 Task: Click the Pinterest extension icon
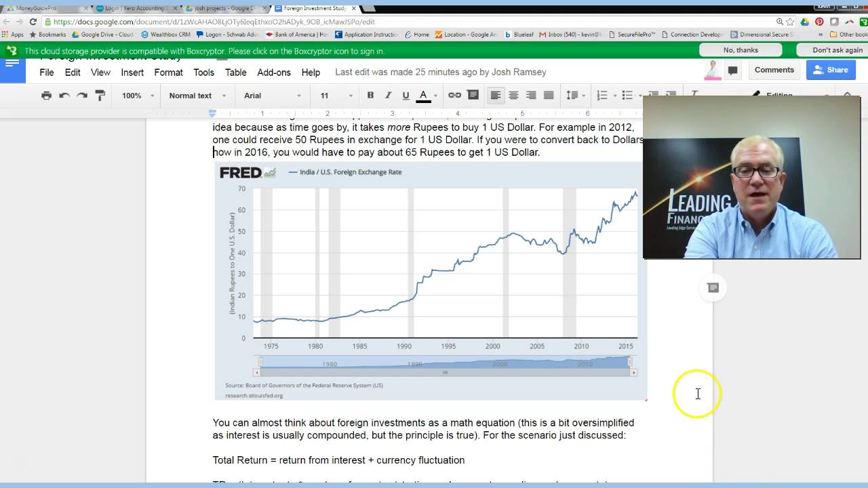(x=819, y=22)
